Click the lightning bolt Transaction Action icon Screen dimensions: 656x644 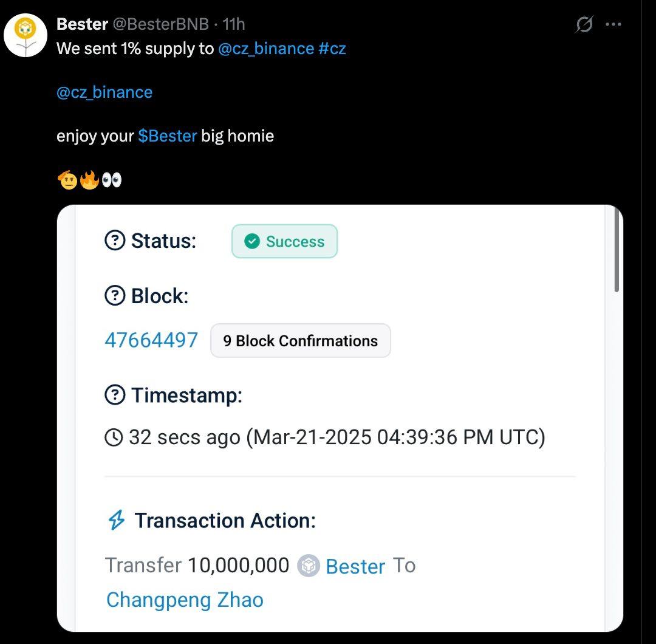point(116,520)
